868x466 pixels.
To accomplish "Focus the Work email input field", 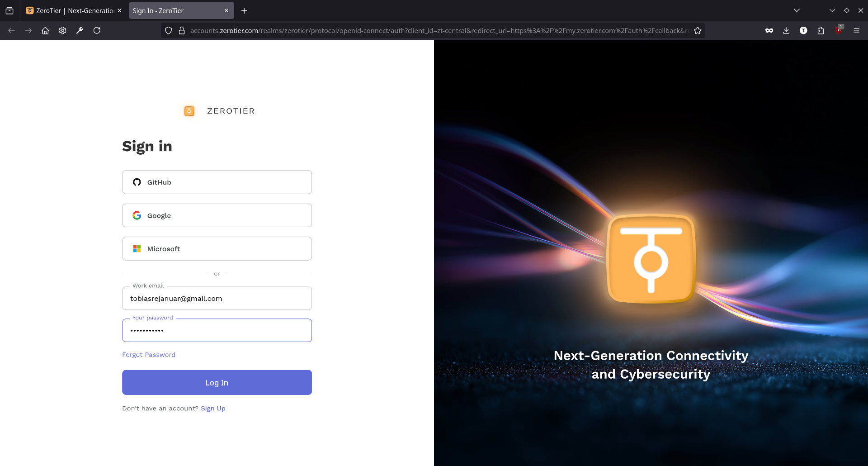I will pos(217,299).
